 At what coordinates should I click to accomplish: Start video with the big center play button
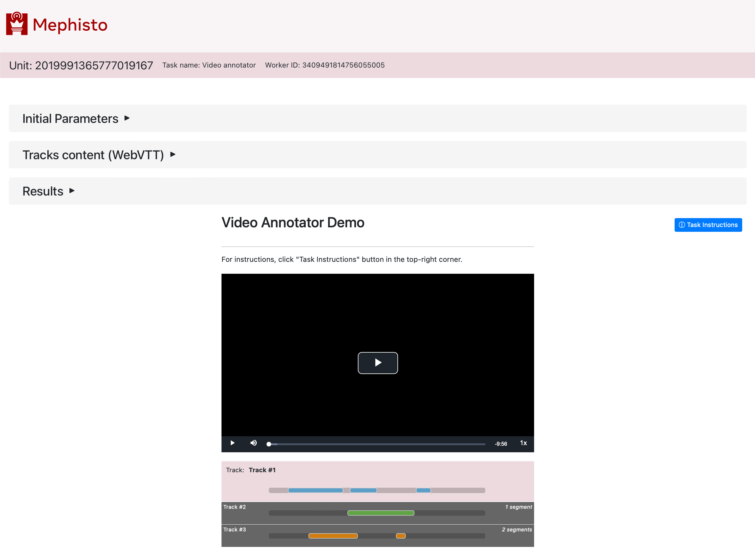point(377,363)
